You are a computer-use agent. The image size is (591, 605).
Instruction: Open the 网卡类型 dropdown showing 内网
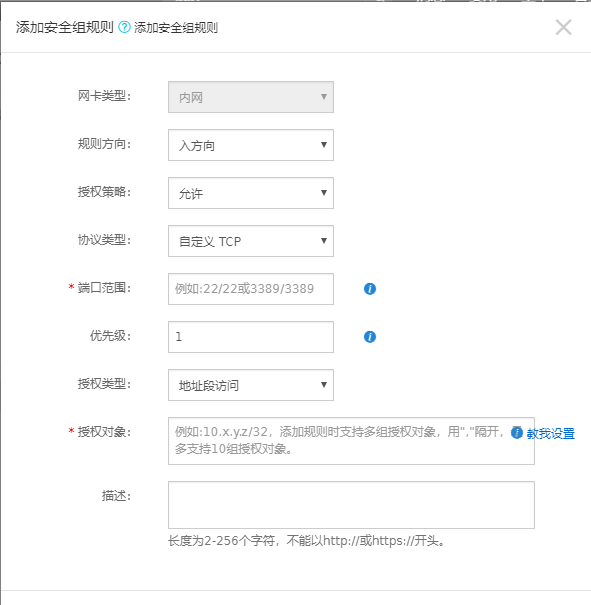251,97
